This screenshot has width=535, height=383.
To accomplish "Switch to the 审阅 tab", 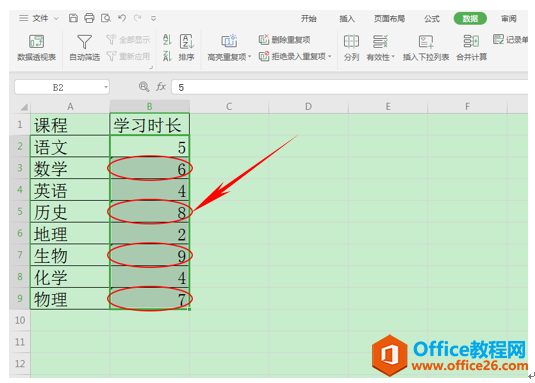I will [508, 18].
